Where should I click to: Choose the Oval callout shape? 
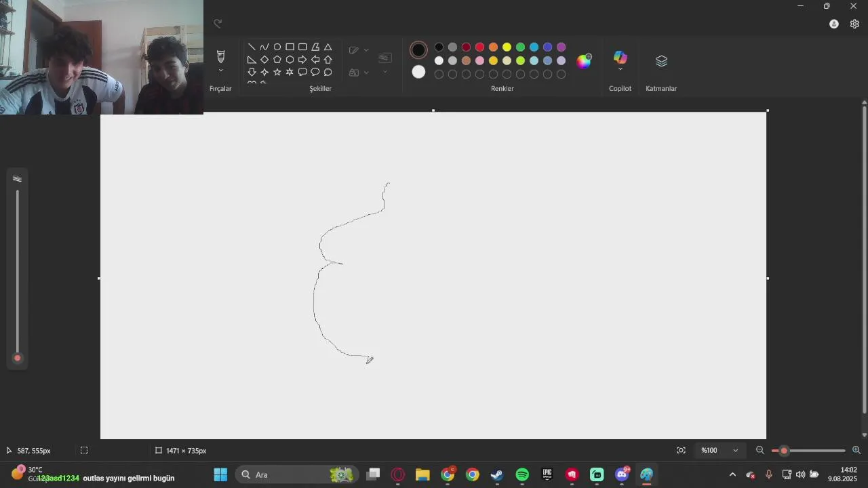pos(315,72)
